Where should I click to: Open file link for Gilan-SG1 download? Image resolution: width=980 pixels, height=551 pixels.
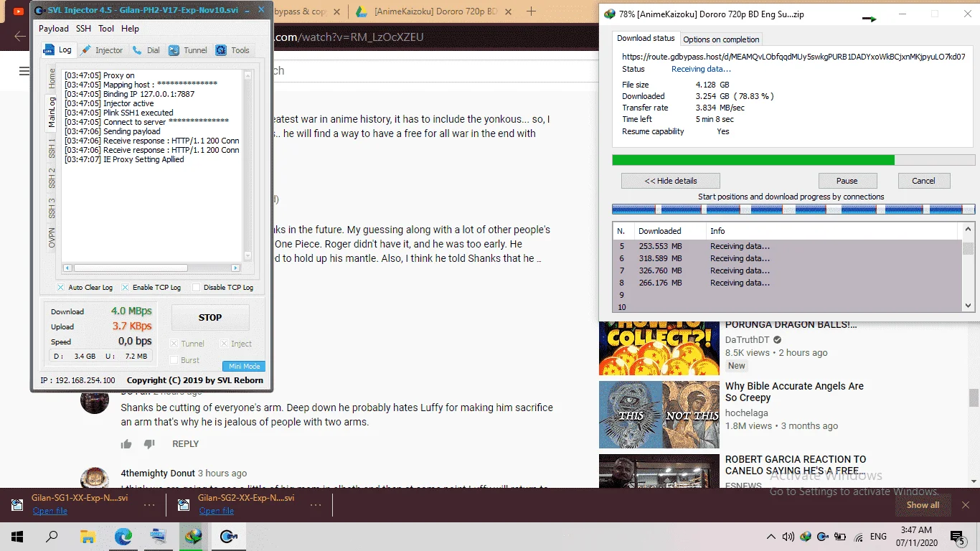pos(50,511)
